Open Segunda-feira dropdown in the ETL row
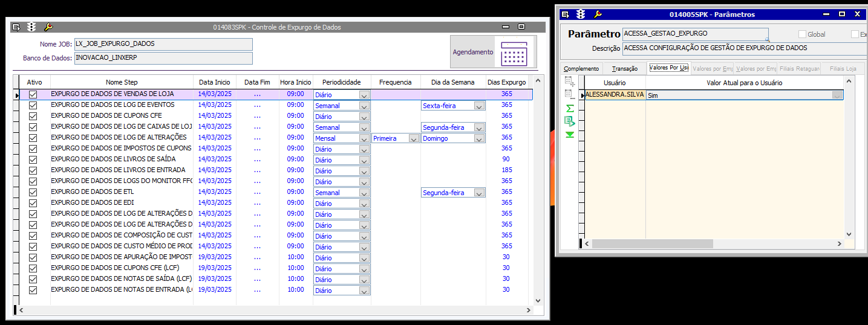868x325 pixels. click(x=479, y=193)
